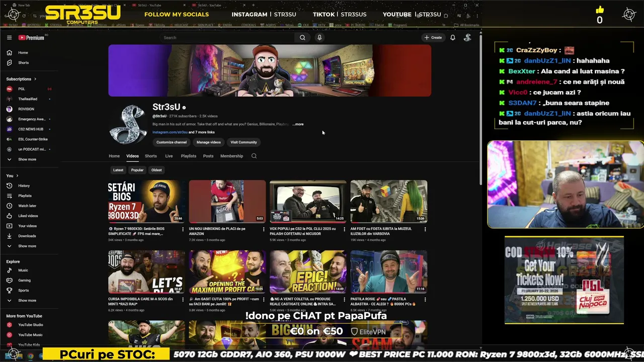
Task: Click the Str3sU channel avatar
Action: [x=128, y=125]
